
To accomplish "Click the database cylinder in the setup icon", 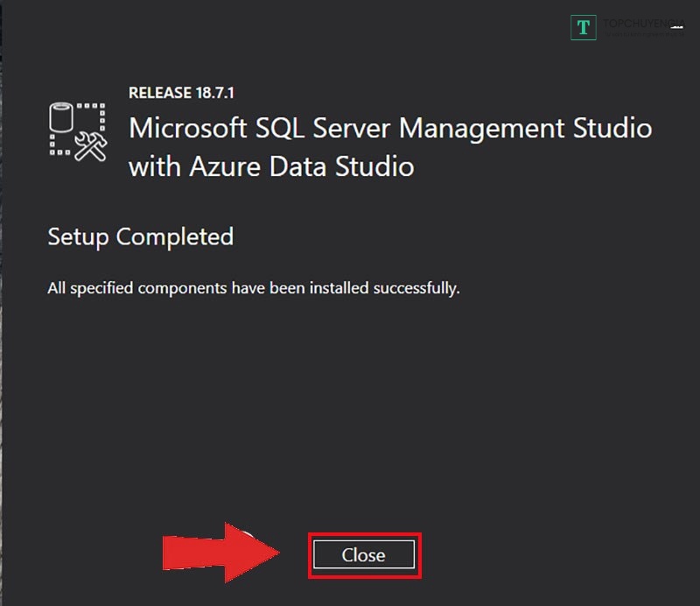I will click(x=62, y=117).
